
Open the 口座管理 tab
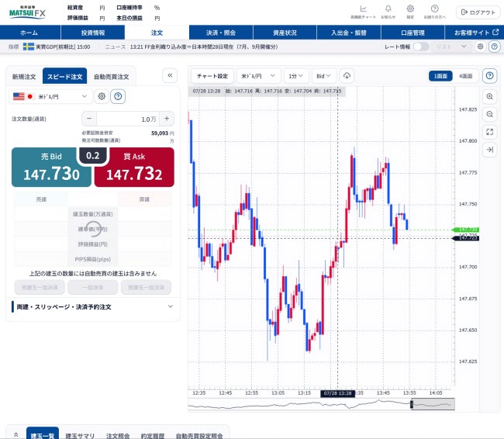pos(413,33)
